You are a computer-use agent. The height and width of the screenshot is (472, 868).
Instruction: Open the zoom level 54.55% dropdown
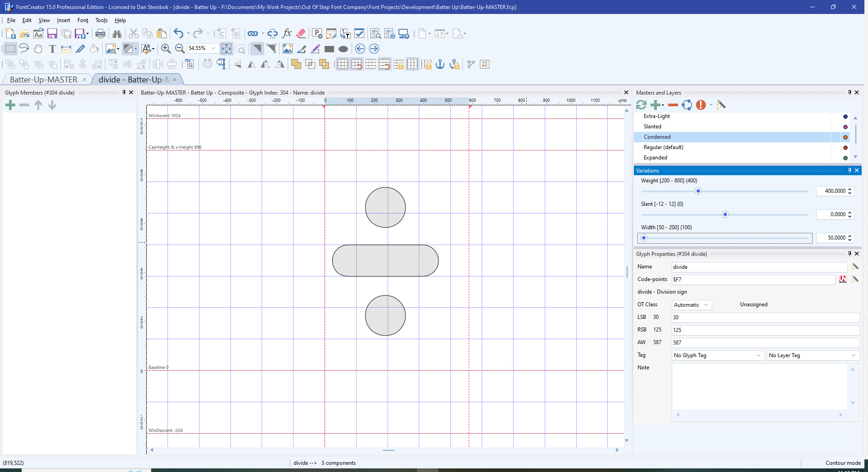[x=213, y=49]
